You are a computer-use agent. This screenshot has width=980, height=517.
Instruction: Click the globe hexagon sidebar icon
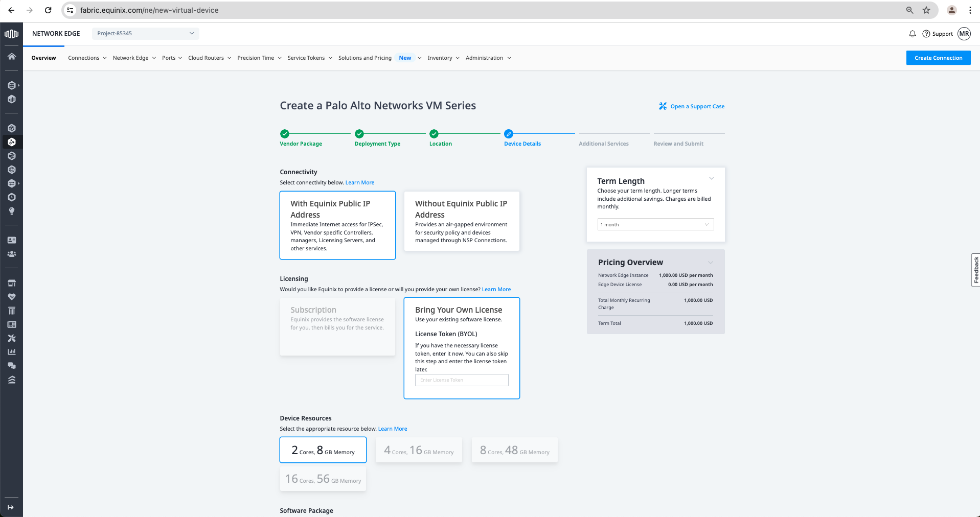click(x=12, y=170)
